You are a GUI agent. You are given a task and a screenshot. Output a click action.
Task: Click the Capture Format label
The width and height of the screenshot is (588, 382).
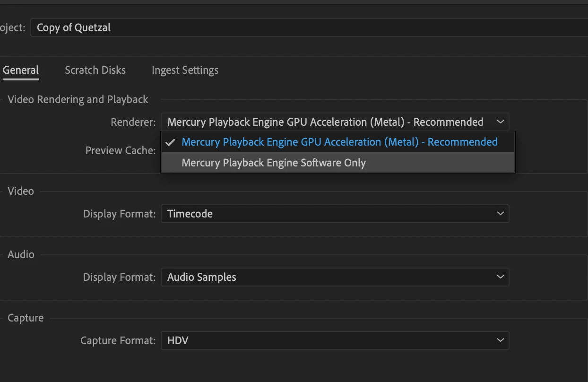(x=118, y=340)
